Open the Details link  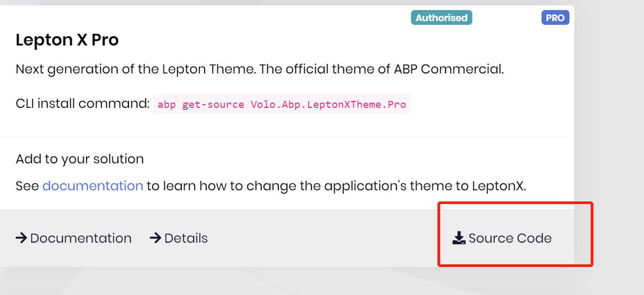click(x=185, y=238)
